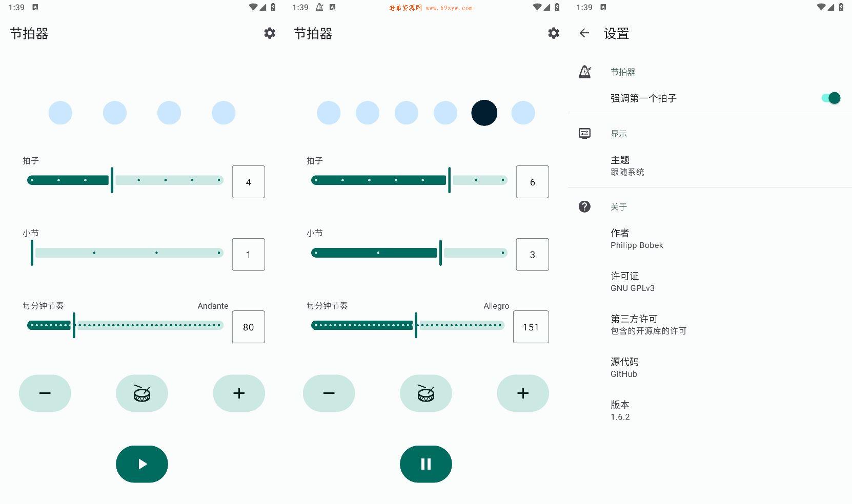
Task: View the 许可证 GNU GPLv3 entry
Action: click(710, 281)
